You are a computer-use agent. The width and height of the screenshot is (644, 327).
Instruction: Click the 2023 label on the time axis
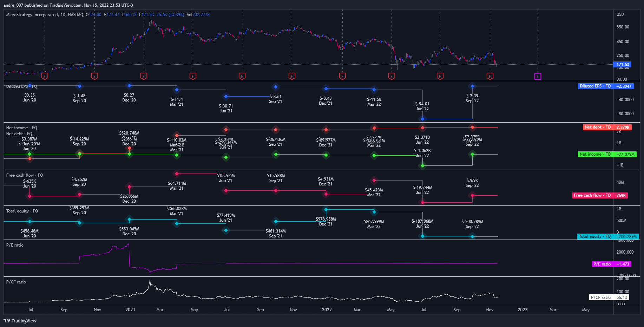(x=523, y=309)
